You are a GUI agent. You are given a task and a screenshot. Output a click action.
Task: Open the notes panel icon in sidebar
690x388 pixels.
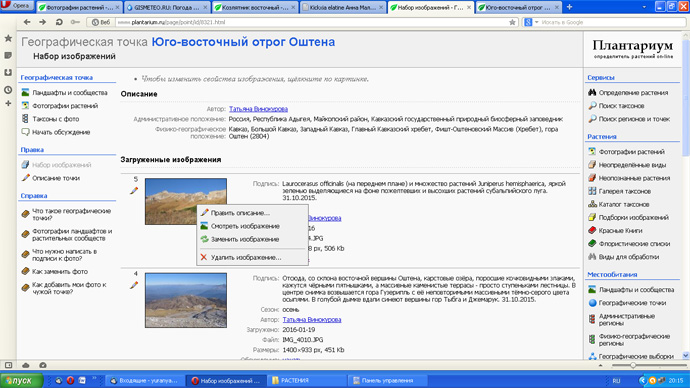tap(8, 55)
